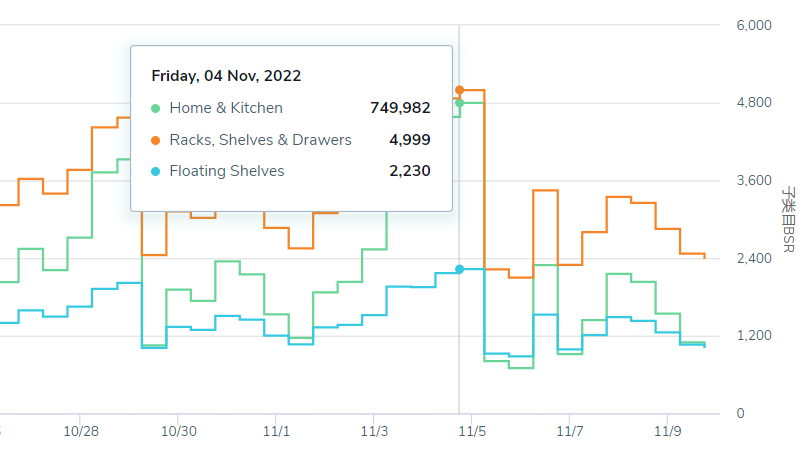812x449 pixels.
Task: Click the 子类目BSR axis title
Action: point(788,219)
